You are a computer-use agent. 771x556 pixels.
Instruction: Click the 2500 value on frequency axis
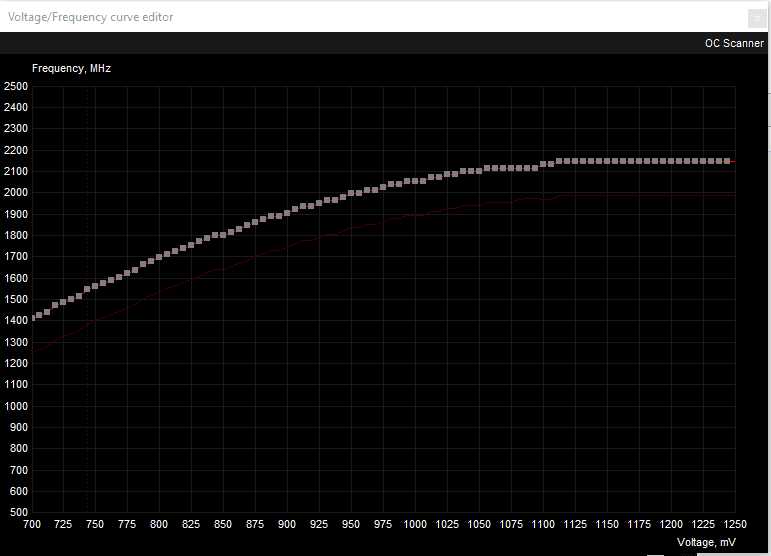point(16,87)
